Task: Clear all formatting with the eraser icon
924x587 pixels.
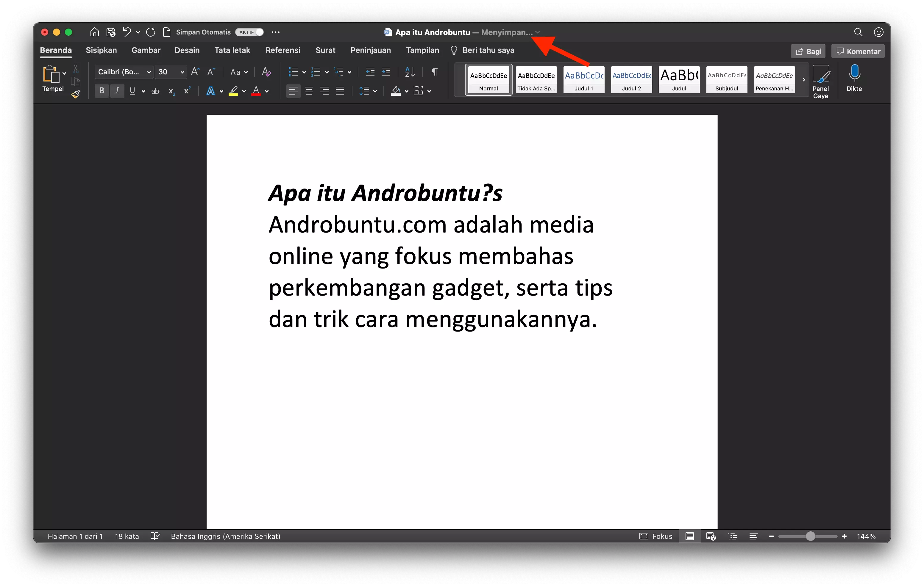Action: [x=266, y=72]
